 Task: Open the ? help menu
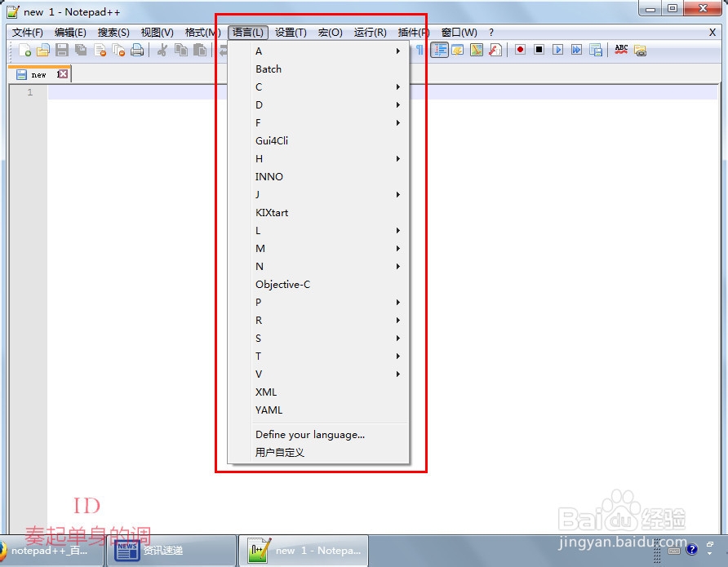coord(491,33)
